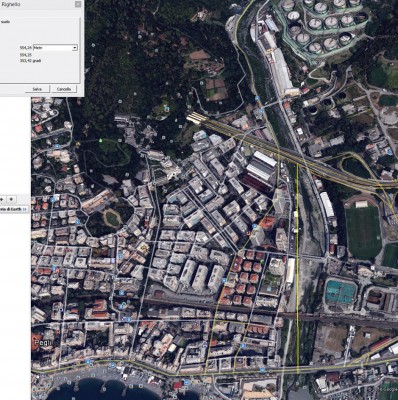The height and width of the screenshot is (400, 398).
Task: Click the turquoise tennis courts
Action: click(340, 292)
